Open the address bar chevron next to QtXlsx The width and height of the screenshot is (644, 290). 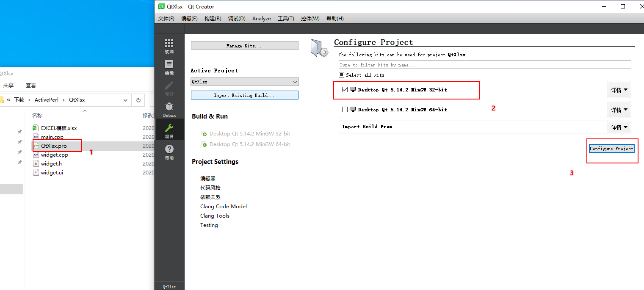click(125, 99)
